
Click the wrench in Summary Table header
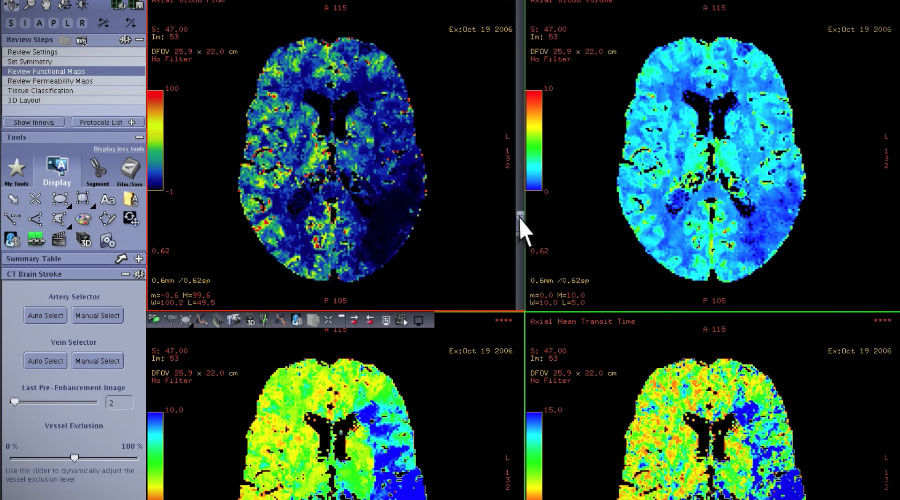click(x=121, y=259)
